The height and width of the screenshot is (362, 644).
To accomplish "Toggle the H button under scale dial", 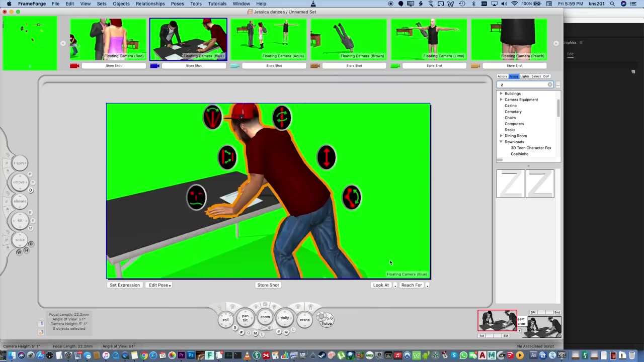I will 26,250.
